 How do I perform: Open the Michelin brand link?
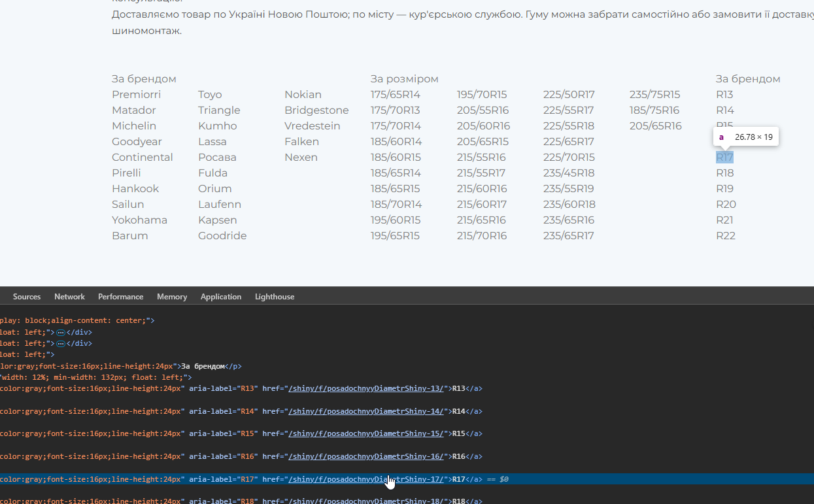coord(134,126)
